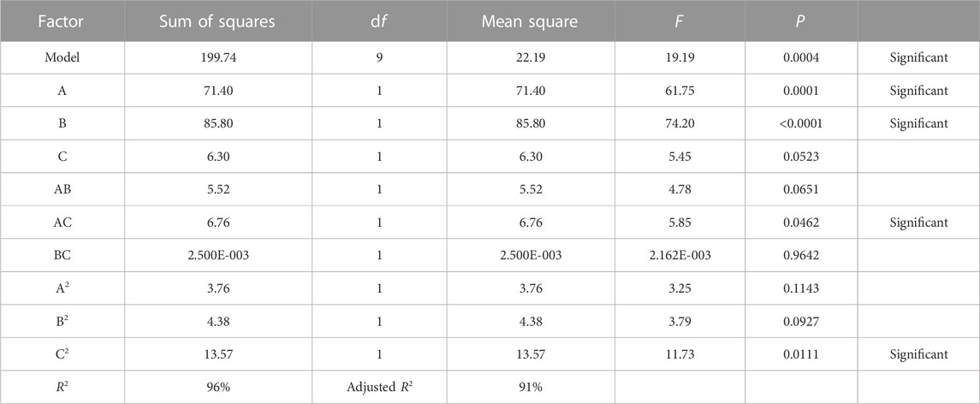Click the BC sum of squares 2.500E-003

(218, 255)
